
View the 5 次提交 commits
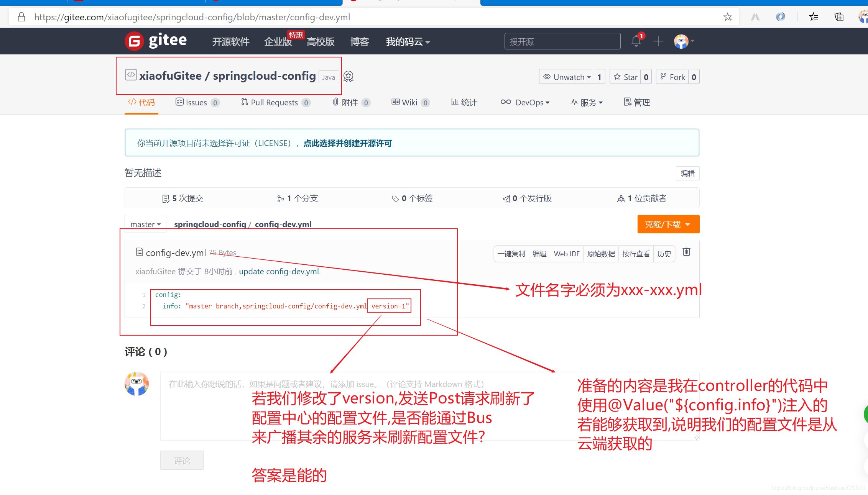[182, 198]
